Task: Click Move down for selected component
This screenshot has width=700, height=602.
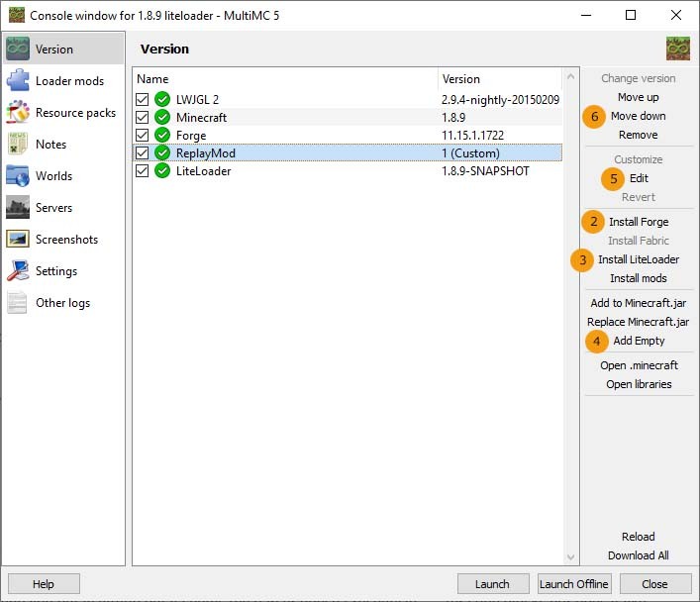Action: pos(638,116)
